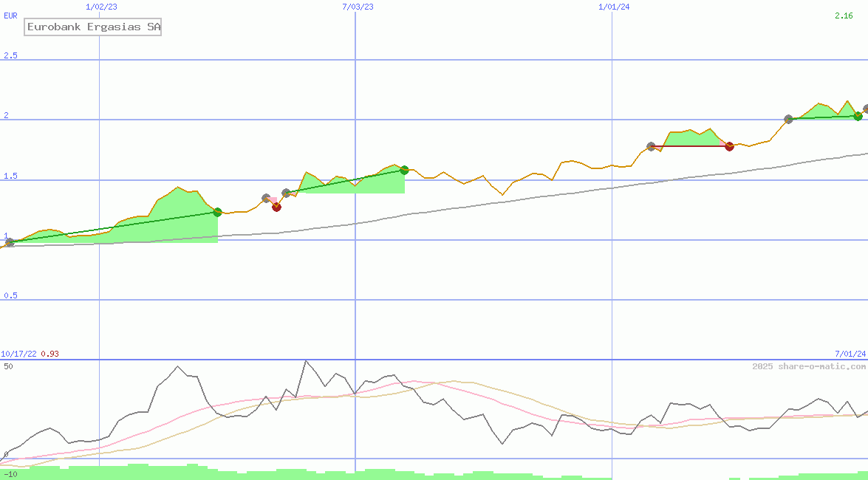The width and height of the screenshot is (868, 480).
Task: Click the red 0.93 starting price value
Action: [49, 354]
